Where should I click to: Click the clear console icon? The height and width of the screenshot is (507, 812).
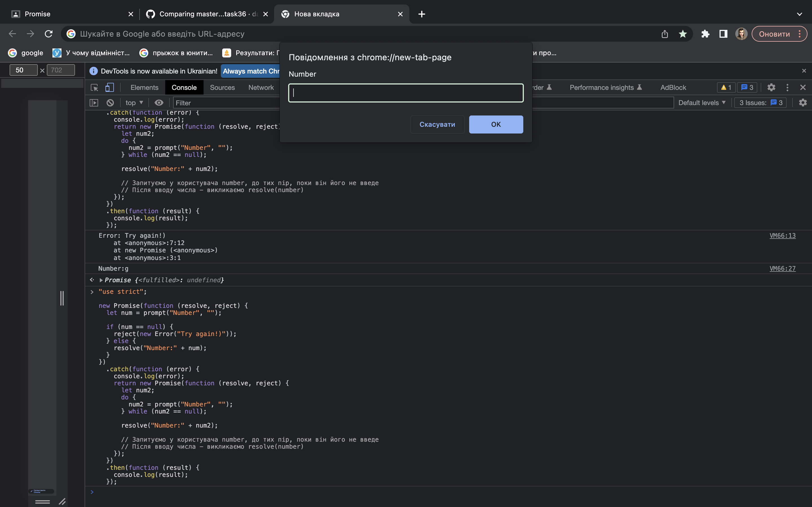point(110,103)
